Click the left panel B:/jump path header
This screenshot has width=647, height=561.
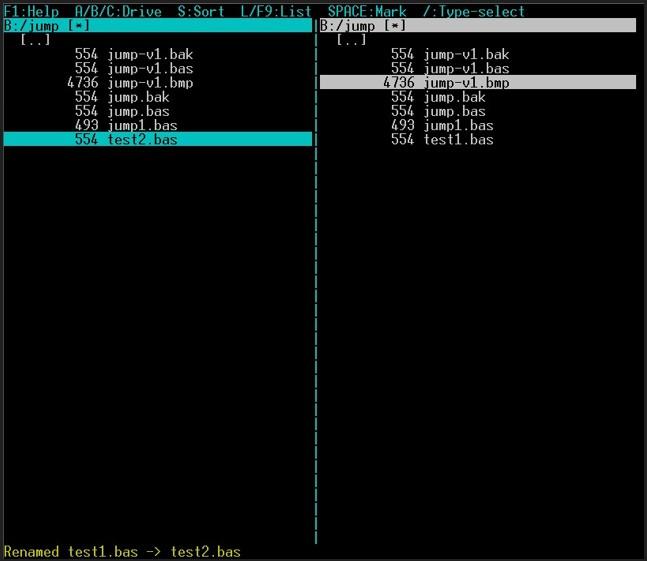click(x=41, y=25)
